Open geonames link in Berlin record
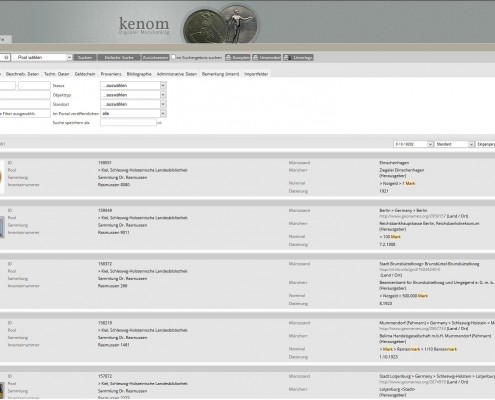The height and width of the screenshot is (400, 495). click(x=412, y=216)
